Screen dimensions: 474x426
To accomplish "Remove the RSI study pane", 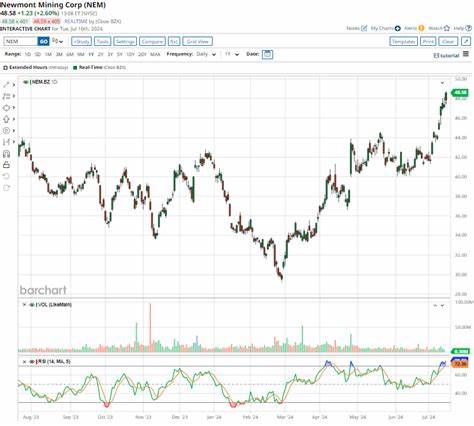I will pos(24,362).
